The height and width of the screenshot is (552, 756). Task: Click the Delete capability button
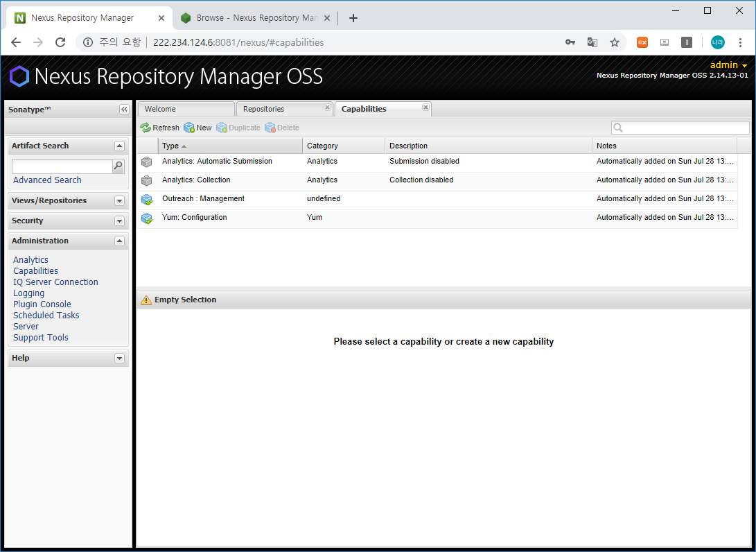pos(282,128)
